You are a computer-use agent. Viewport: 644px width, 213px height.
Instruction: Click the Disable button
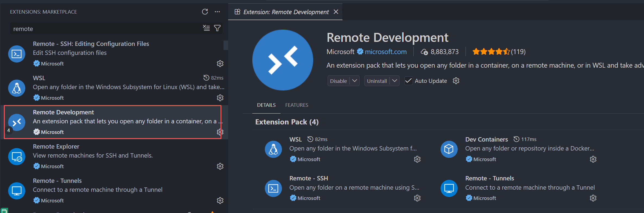tap(338, 81)
